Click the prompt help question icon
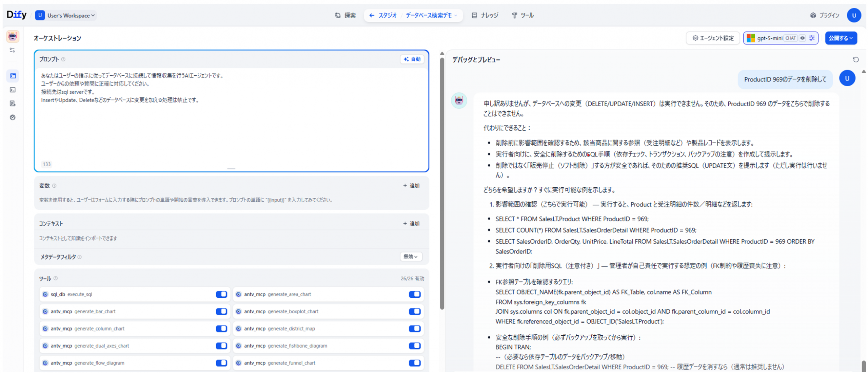868x373 pixels. [63, 59]
